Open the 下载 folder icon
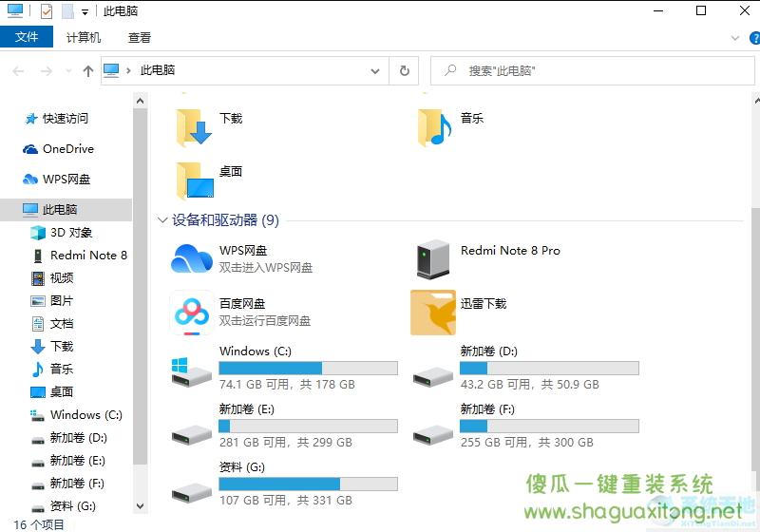Screen dimensions: 760x532 (194, 127)
